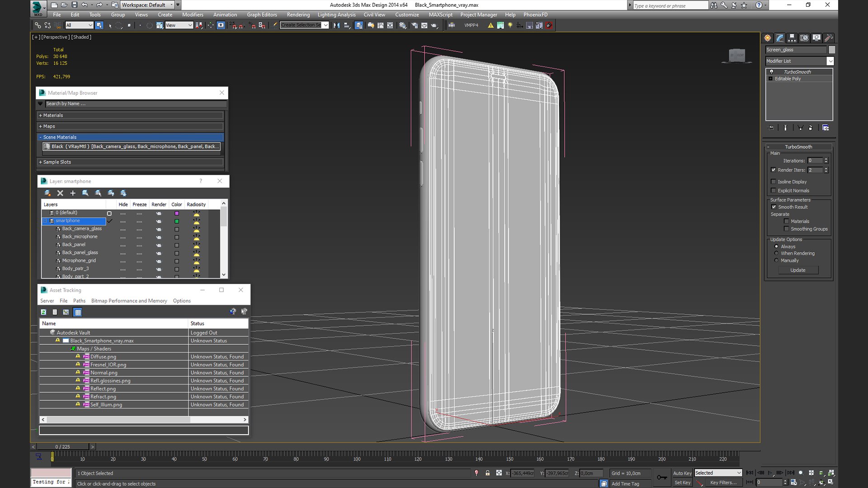
Task: Select Manually update option
Action: (777, 261)
